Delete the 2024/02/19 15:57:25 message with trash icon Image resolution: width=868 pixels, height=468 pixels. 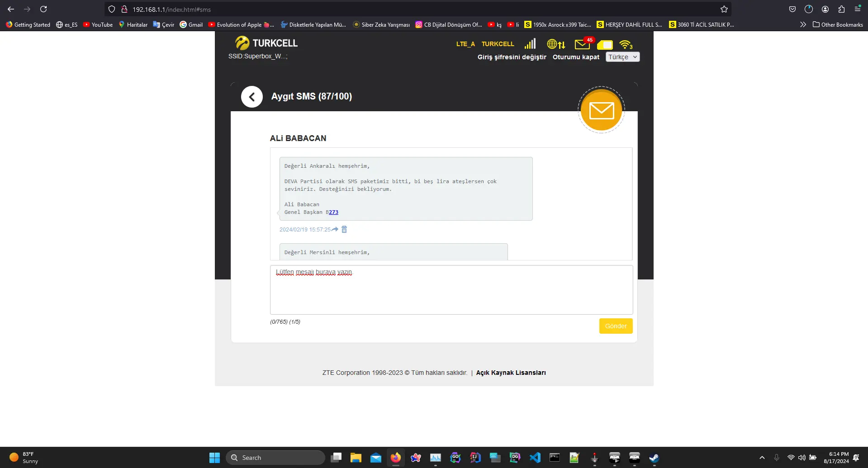(x=344, y=229)
